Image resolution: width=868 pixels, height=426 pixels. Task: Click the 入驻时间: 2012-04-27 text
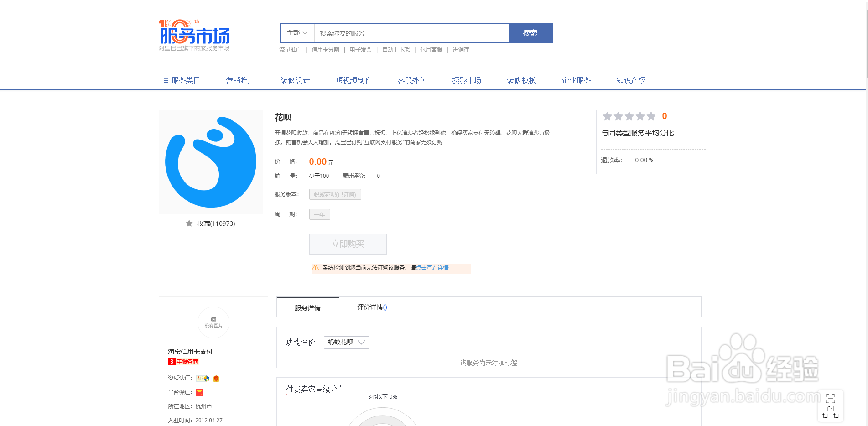pos(195,421)
